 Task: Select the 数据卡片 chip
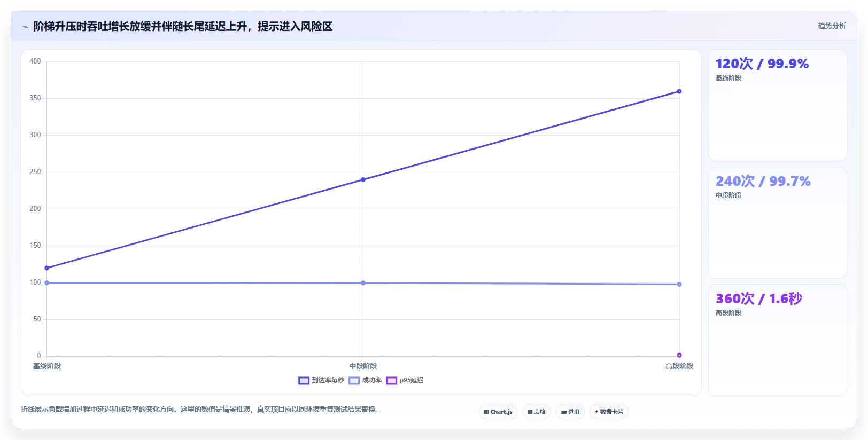tap(609, 412)
